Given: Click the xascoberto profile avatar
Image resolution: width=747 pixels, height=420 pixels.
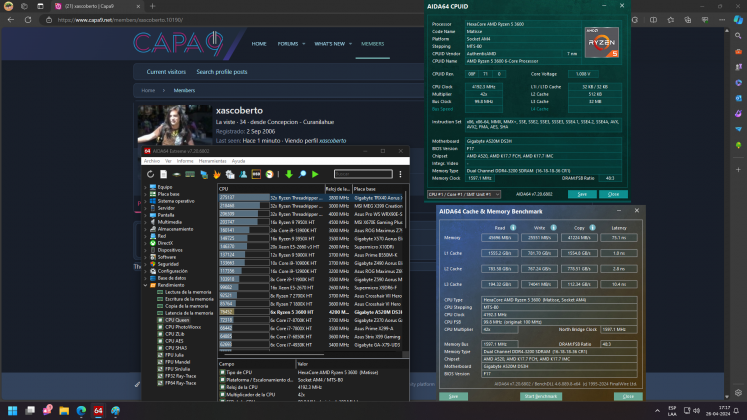Looking at the screenshot, I should pyautogui.click(x=175, y=125).
